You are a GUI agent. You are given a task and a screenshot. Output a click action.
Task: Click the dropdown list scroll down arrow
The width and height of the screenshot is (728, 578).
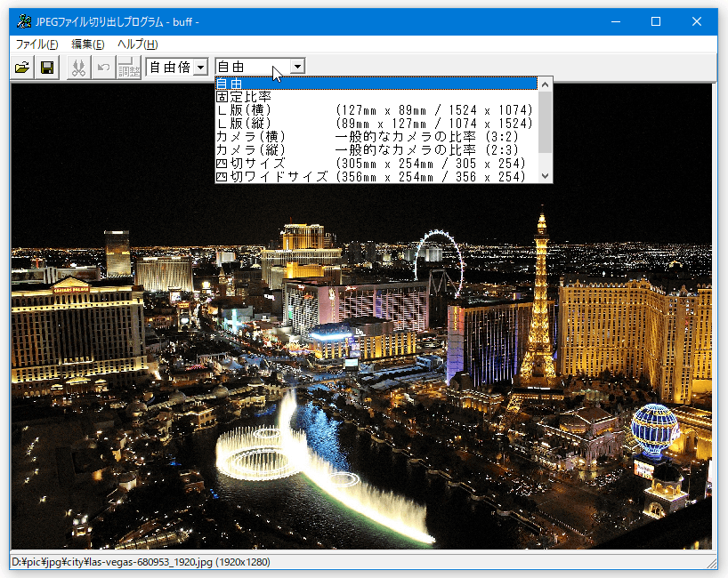click(x=545, y=176)
